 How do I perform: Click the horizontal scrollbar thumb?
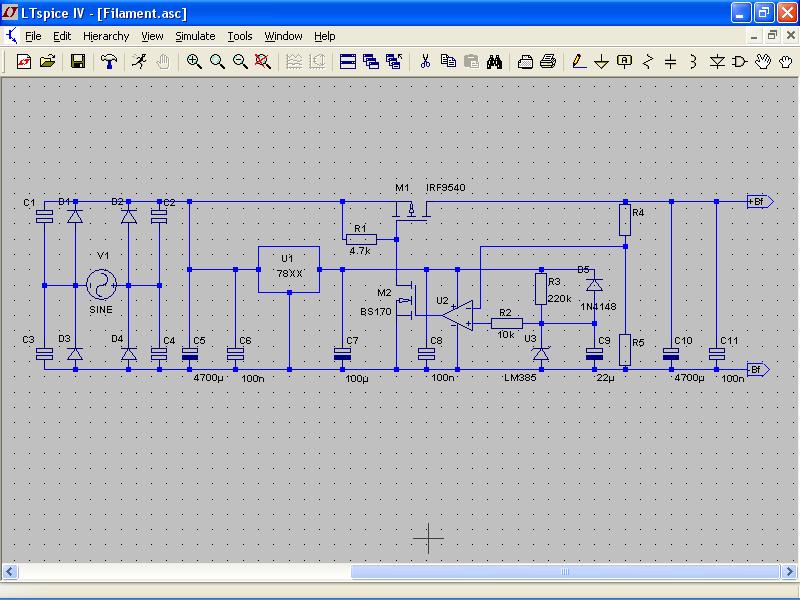(x=565, y=571)
